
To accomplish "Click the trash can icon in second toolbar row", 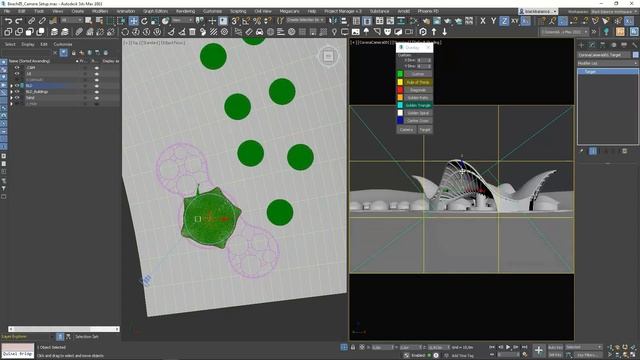I will point(192,31).
